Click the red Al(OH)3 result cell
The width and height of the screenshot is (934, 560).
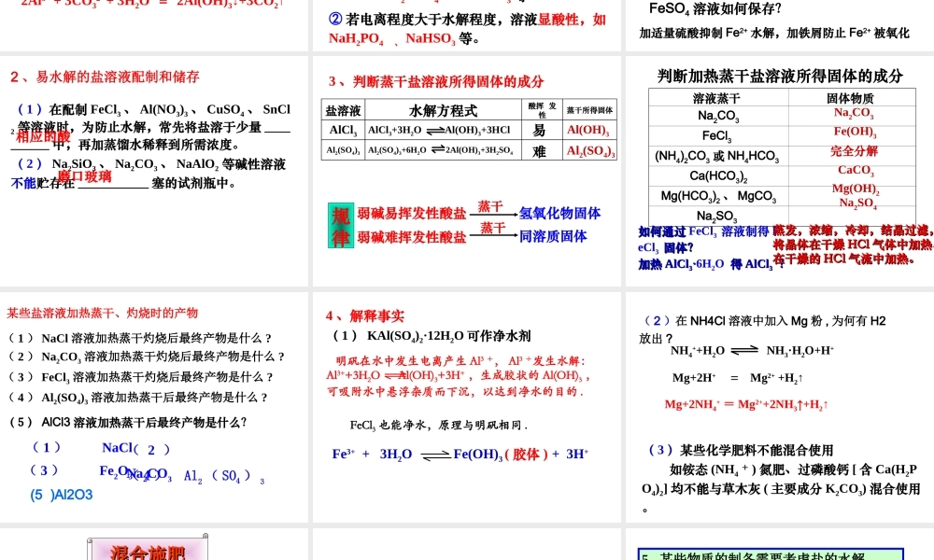(587, 131)
